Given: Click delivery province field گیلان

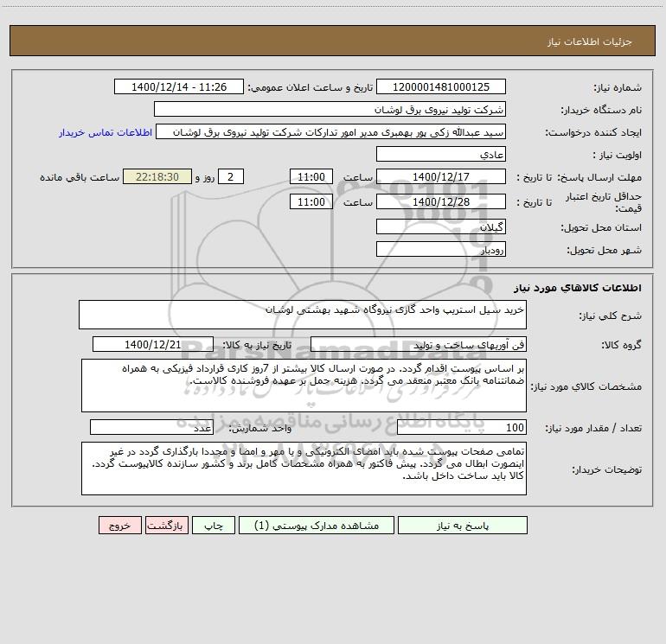Looking at the screenshot, I should point(441,226).
